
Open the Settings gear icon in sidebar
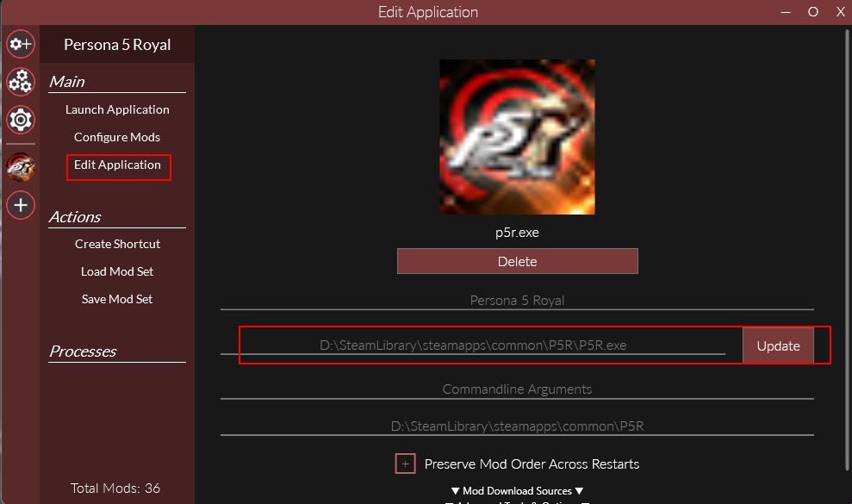(21, 120)
